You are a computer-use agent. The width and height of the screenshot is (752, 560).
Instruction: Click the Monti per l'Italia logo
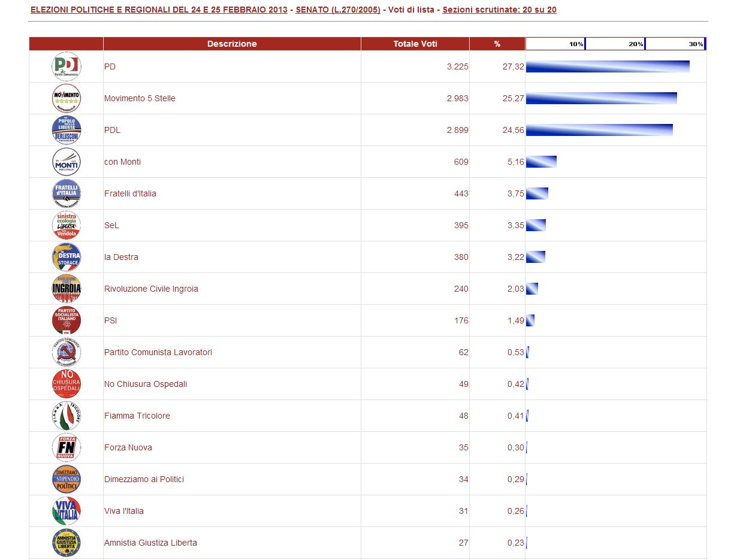pos(66,162)
